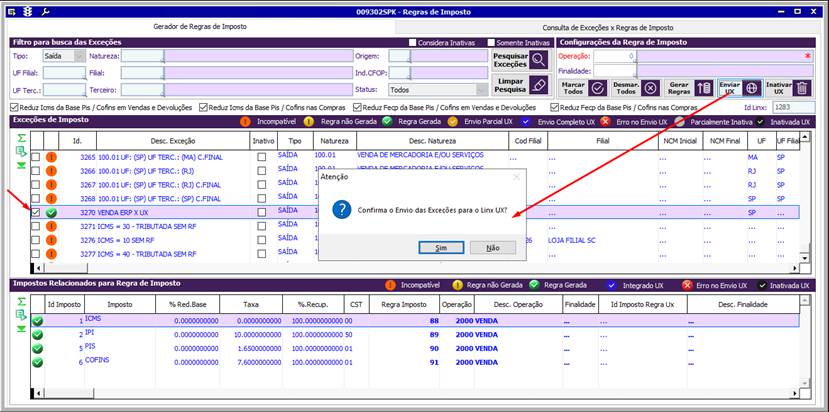This screenshot has height=412, width=829.
Task: Toggle the Considera Inativas checkbox
Action: [413, 43]
